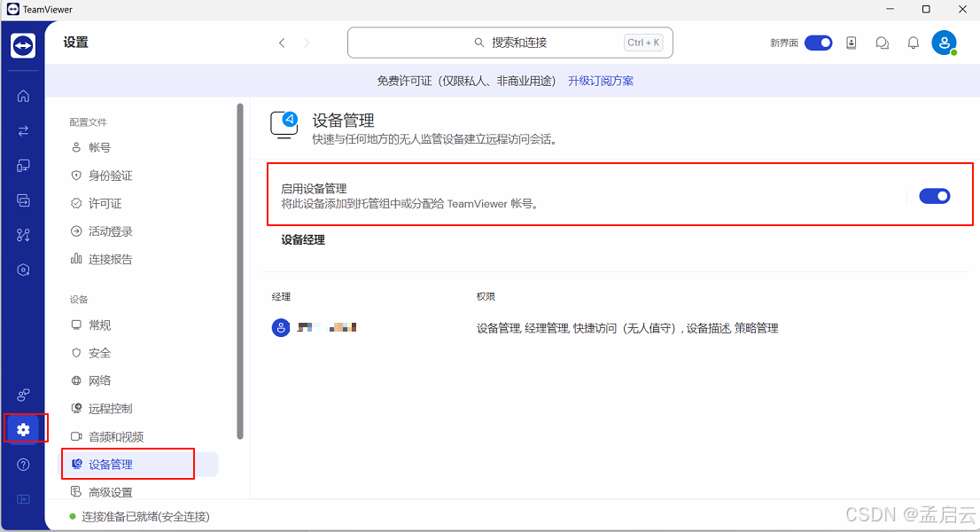Click the settings list scrollbar

(240, 271)
